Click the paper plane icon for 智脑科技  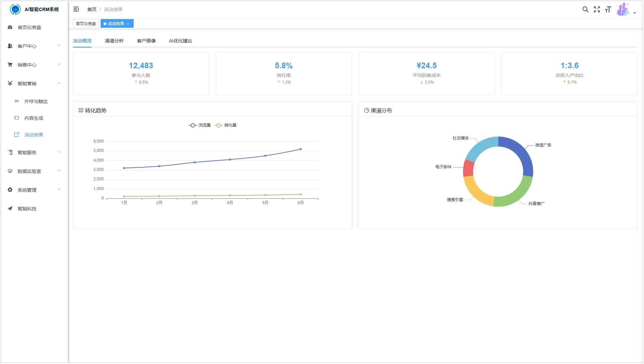pos(10,209)
